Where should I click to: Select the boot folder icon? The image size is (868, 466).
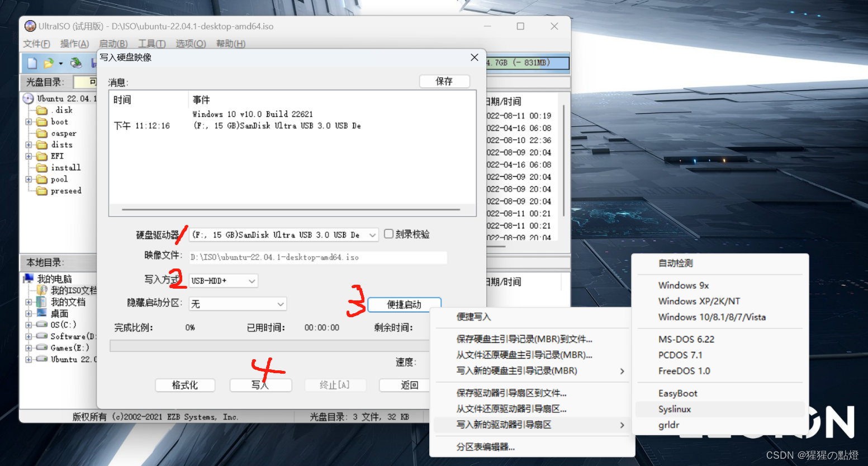pos(42,122)
